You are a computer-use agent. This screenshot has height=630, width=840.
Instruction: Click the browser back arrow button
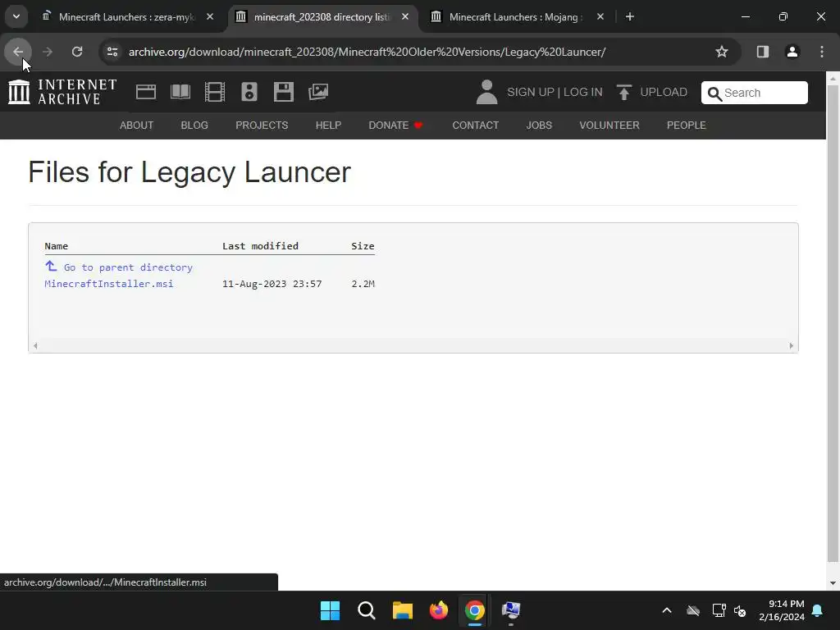[18, 52]
